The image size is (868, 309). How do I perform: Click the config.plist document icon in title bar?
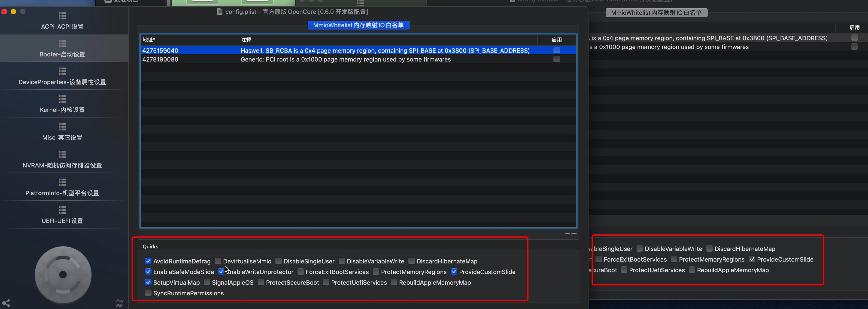coord(220,12)
